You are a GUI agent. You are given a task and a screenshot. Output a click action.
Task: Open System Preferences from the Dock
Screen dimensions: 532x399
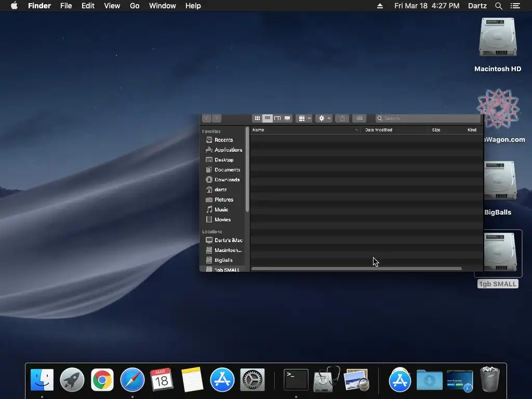(x=252, y=380)
